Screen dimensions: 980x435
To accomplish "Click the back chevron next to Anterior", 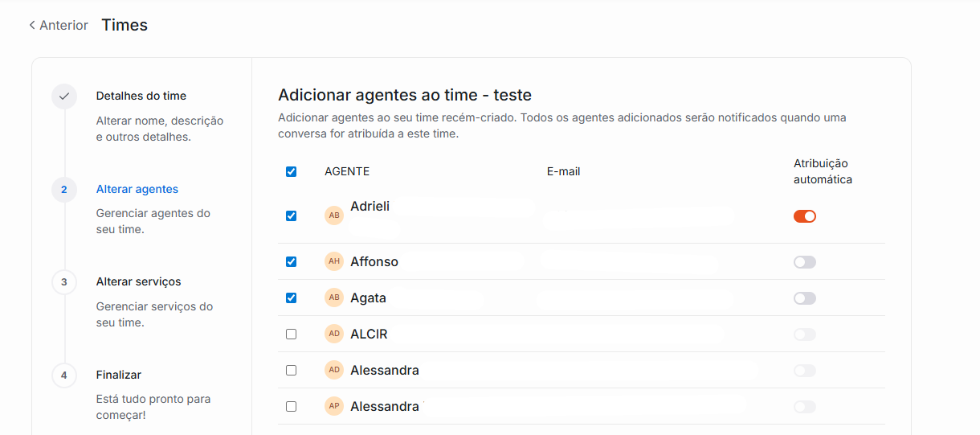I will point(32,26).
